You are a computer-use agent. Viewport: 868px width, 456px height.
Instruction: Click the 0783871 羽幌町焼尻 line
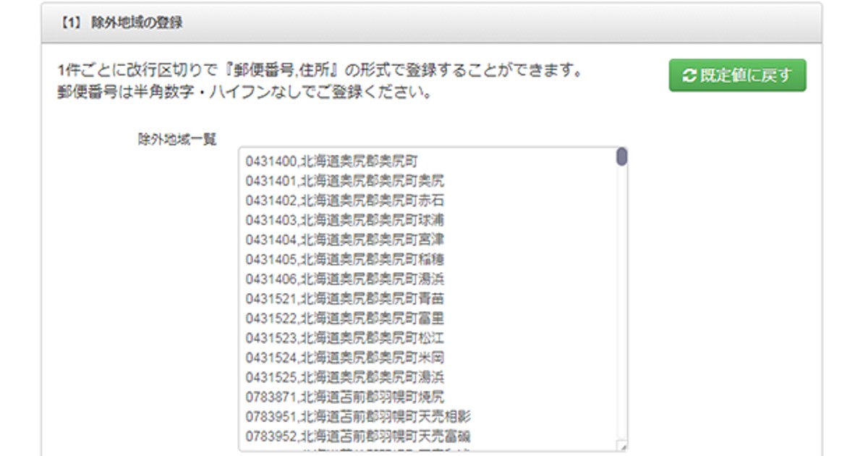(345, 397)
